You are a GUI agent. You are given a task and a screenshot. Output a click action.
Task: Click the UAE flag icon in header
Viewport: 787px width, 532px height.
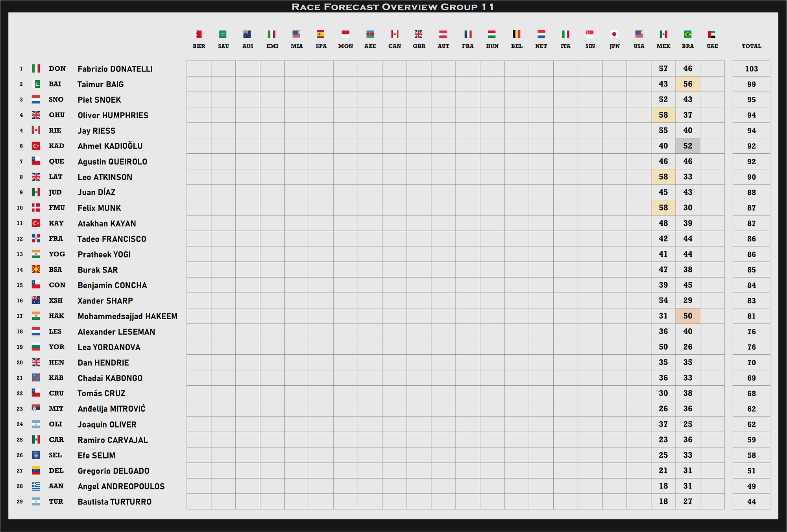[x=712, y=34]
